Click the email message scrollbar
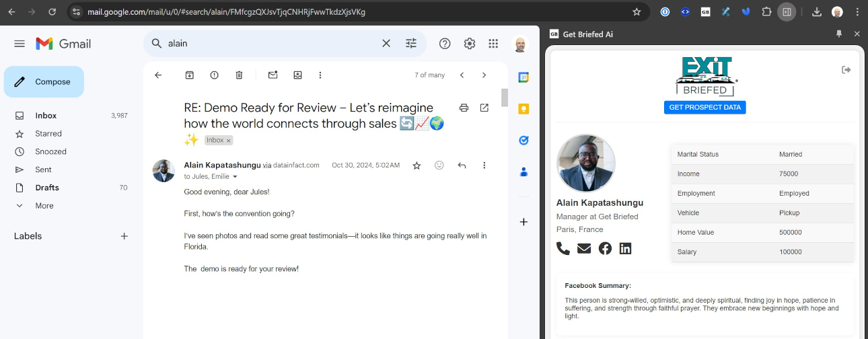 [x=505, y=98]
